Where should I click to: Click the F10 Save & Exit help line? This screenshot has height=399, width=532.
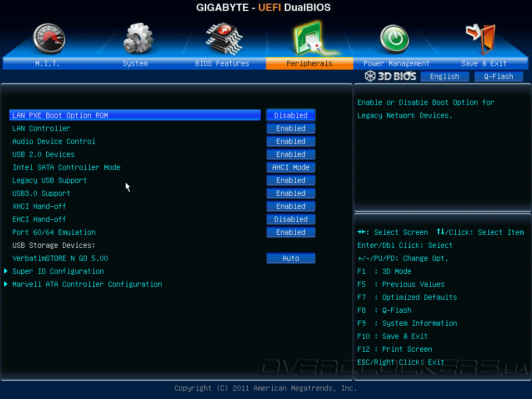click(x=393, y=336)
